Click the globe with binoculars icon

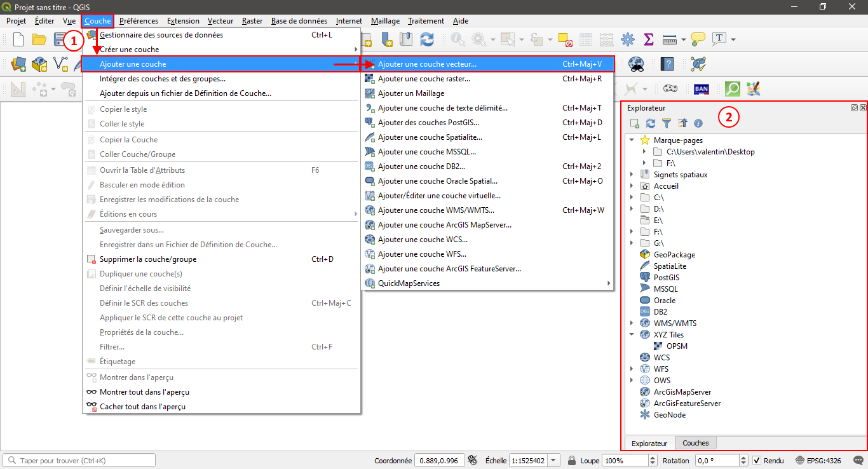coord(637,64)
